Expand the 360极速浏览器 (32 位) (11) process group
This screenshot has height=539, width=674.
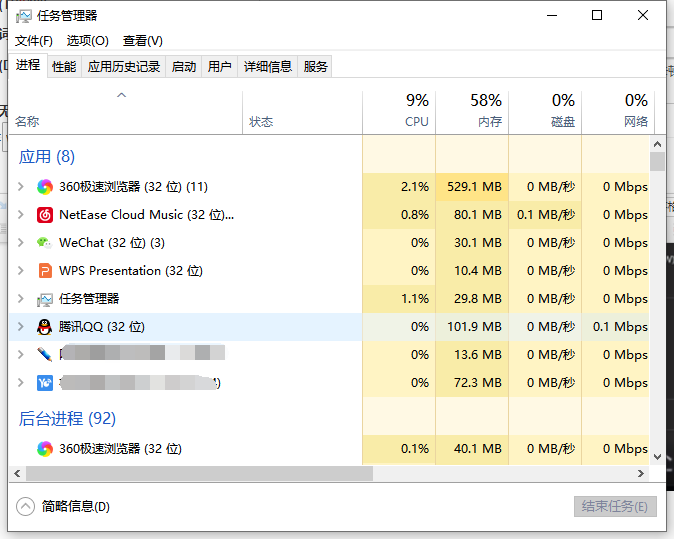pyautogui.click(x=21, y=187)
